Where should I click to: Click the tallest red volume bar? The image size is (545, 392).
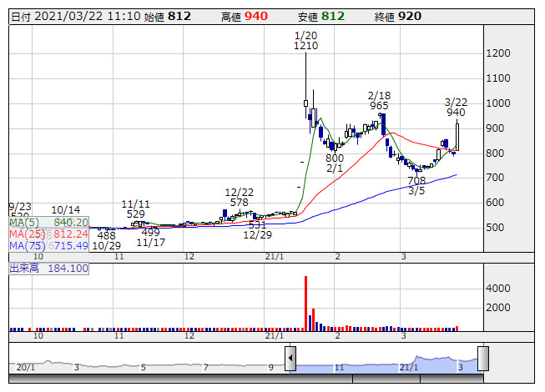click(x=305, y=303)
